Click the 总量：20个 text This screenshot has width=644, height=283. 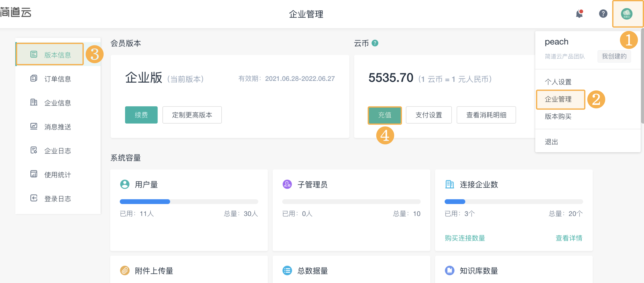coord(566,214)
